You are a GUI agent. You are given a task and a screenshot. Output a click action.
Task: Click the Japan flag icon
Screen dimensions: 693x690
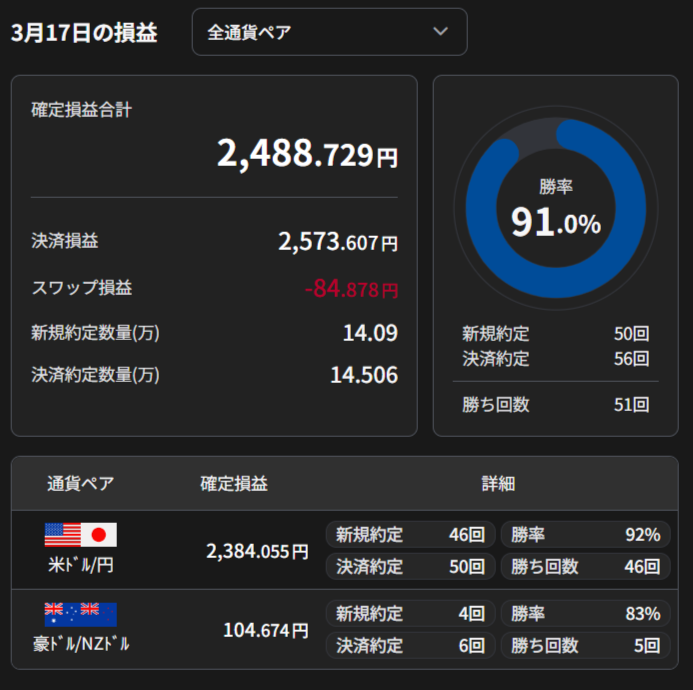(x=98, y=535)
